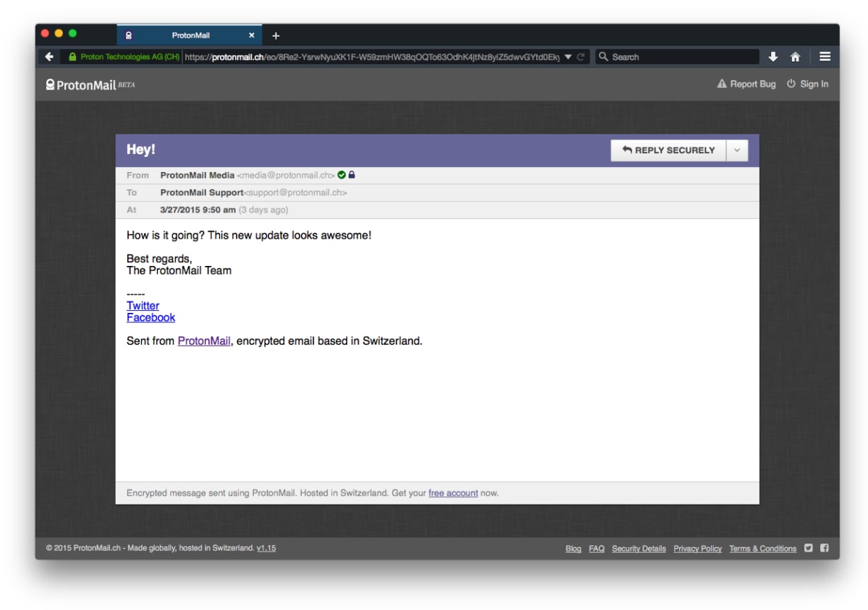This screenshot has height=610, width=868.
Task: Open the Facebook link in message
Action: [x=150, y=317]
